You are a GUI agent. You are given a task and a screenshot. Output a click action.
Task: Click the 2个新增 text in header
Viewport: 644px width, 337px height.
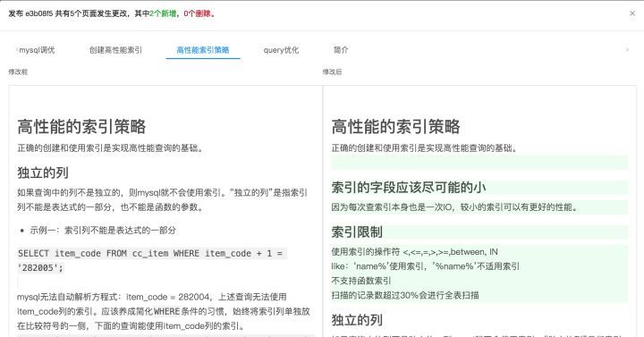(163, 13)
